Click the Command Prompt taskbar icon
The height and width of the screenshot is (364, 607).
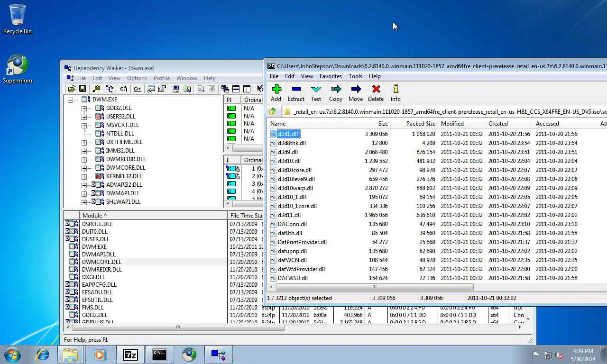click(x=159, y=355)
